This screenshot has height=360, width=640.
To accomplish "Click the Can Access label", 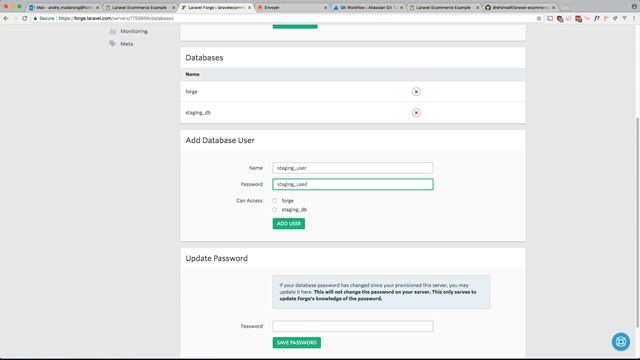I will [x=249, y=201].
